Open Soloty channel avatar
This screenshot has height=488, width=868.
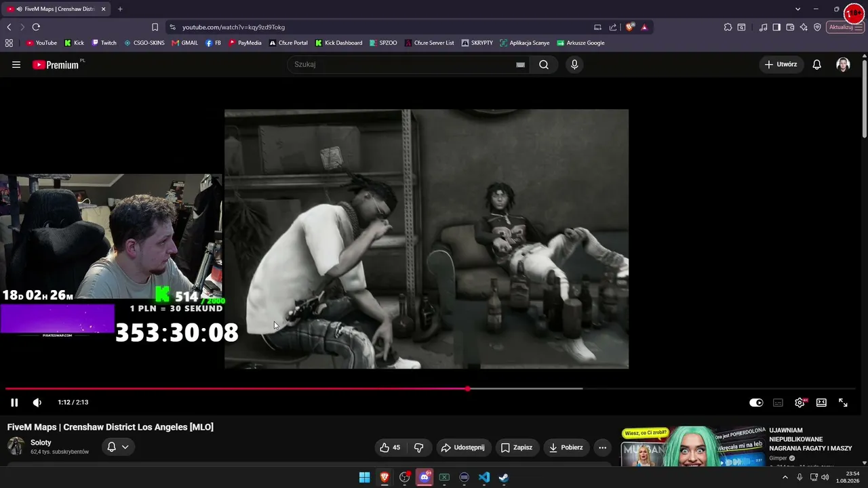[x=16, y=446]
